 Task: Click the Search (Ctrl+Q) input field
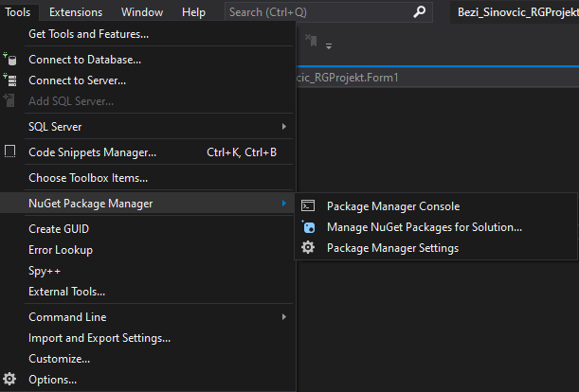(x=328, y=12)
